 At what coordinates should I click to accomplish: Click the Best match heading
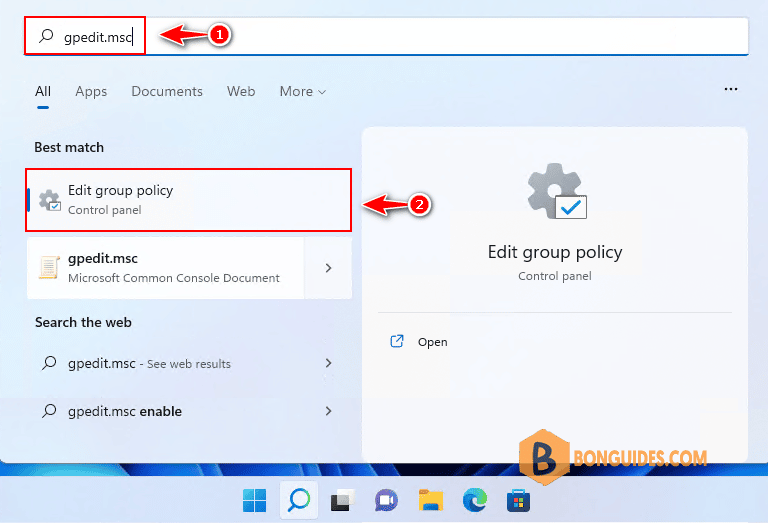pyautogui.click(x=69, y=147)
